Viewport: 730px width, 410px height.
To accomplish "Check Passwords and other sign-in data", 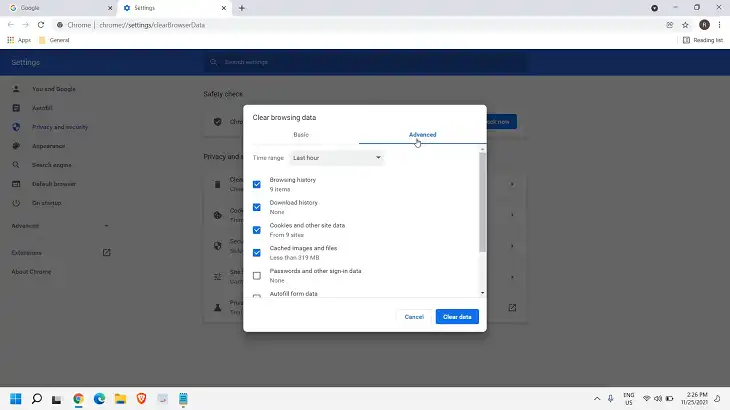I will [257, 276].
